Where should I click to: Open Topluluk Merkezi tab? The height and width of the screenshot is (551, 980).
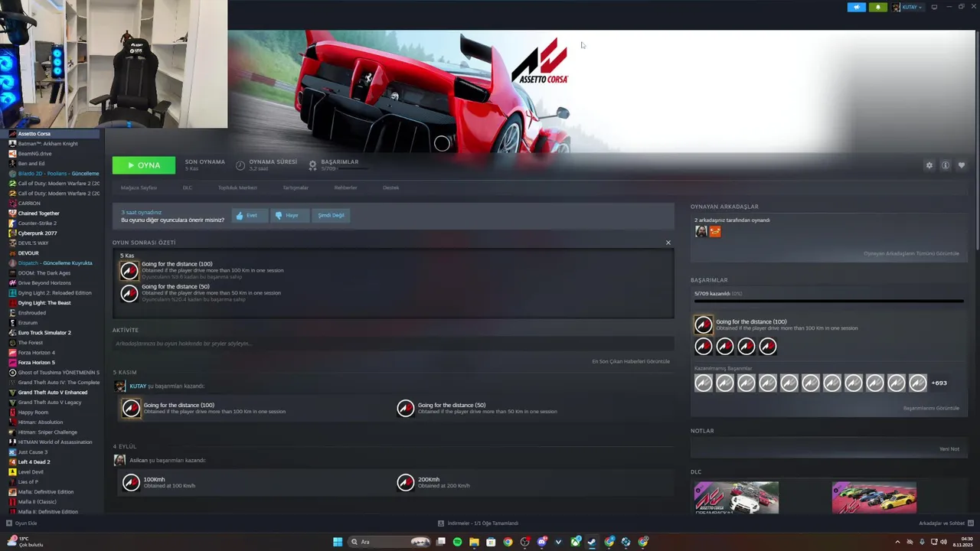[x=237, y=187]
